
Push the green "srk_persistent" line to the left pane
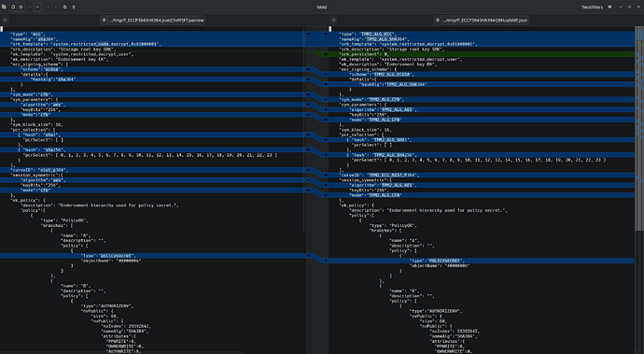[326, 54]
